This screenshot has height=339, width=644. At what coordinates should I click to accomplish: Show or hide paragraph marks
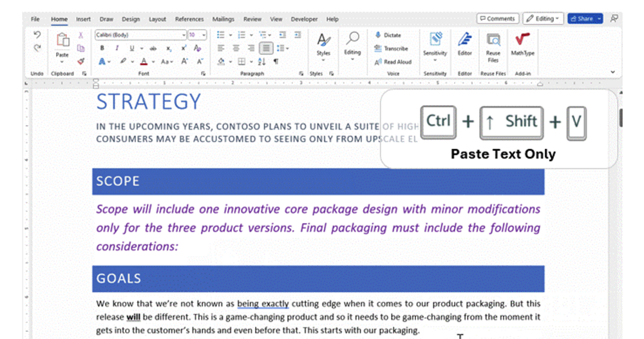coord(276,62)
